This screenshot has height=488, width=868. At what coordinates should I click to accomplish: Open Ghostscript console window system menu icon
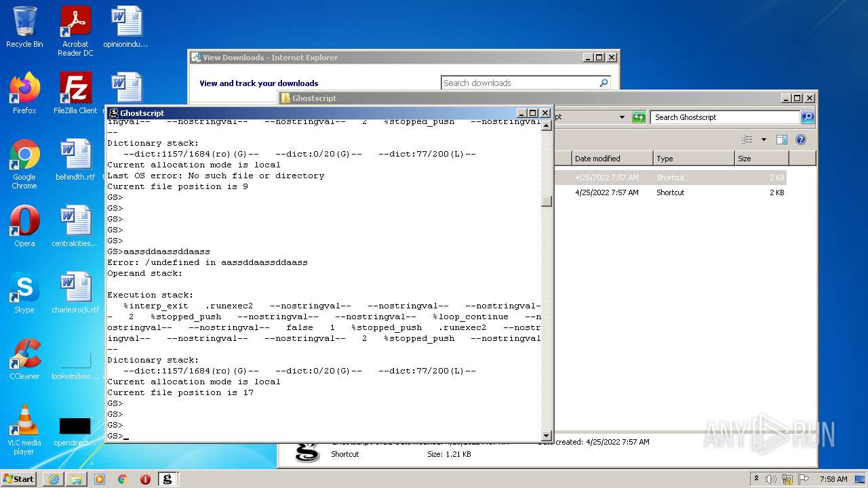[114, 113]
